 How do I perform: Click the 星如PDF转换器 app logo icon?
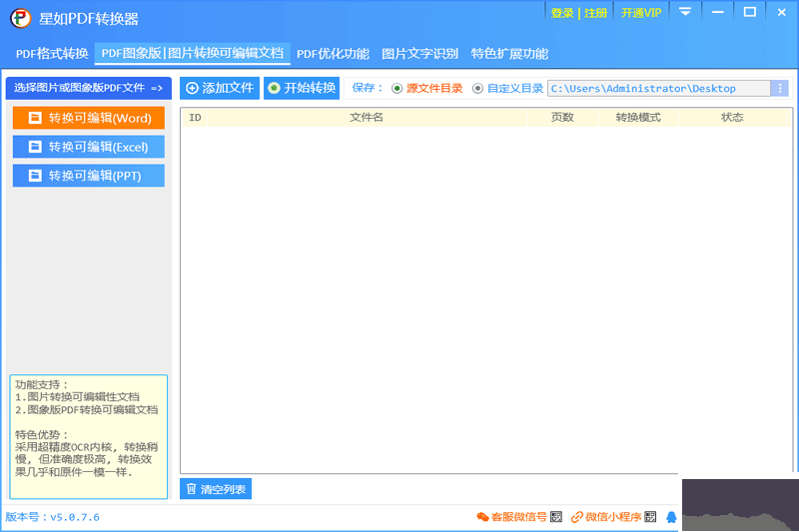tap(19, 19)
